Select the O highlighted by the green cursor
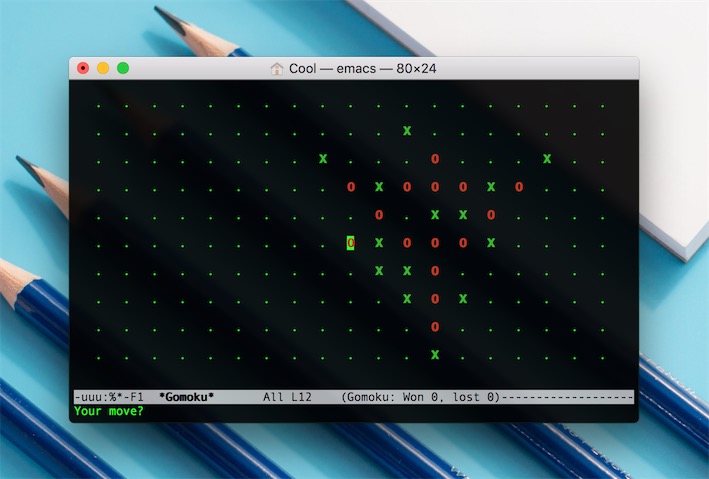This screenshot has height=479, width=709. point(351,243)
